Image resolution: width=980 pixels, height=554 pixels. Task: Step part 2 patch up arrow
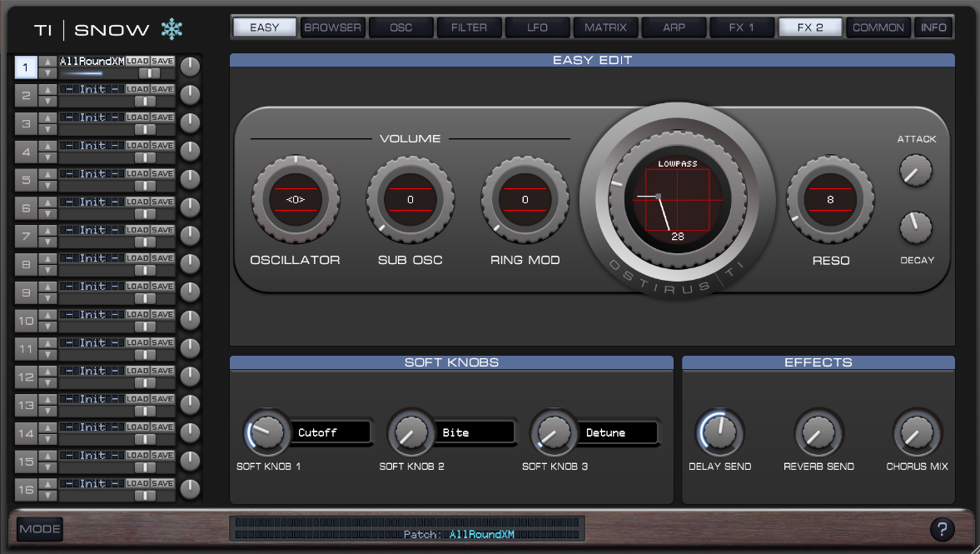47,89
